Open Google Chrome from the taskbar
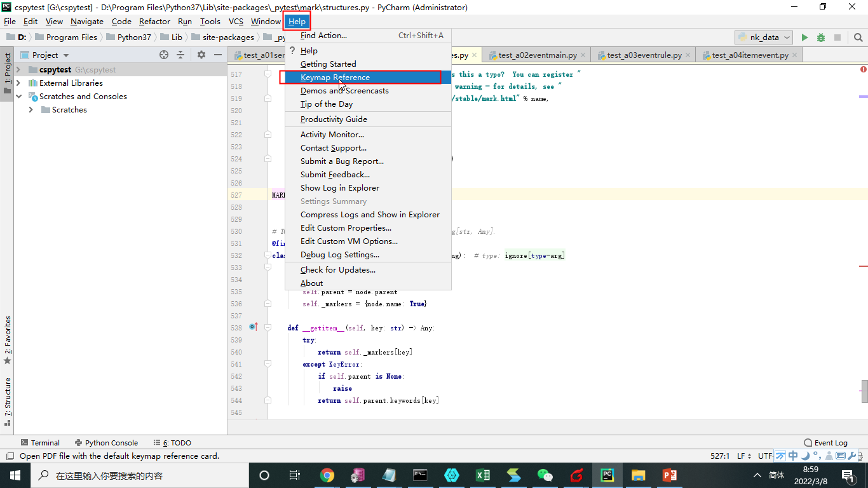 [x=327, y=475]
